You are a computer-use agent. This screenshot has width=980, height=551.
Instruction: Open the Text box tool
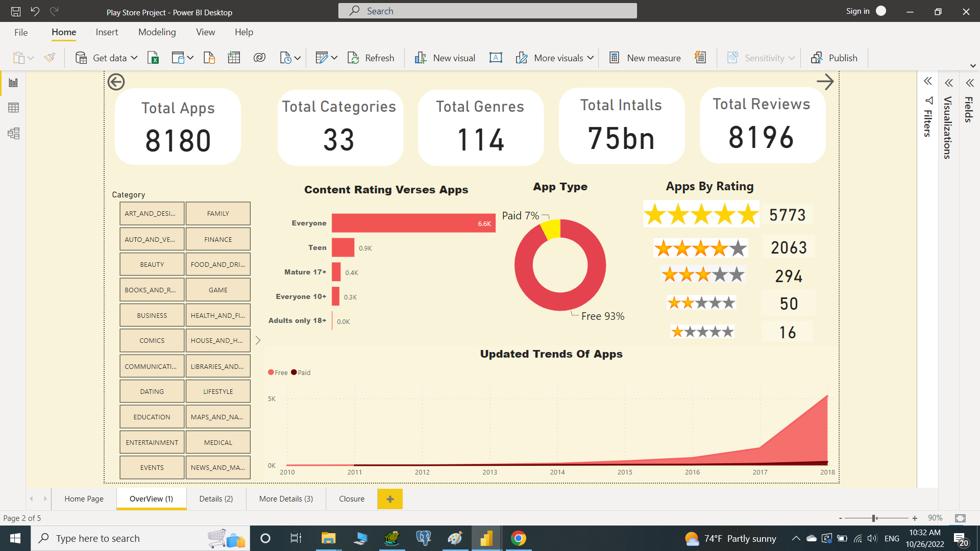click(496, 58)
